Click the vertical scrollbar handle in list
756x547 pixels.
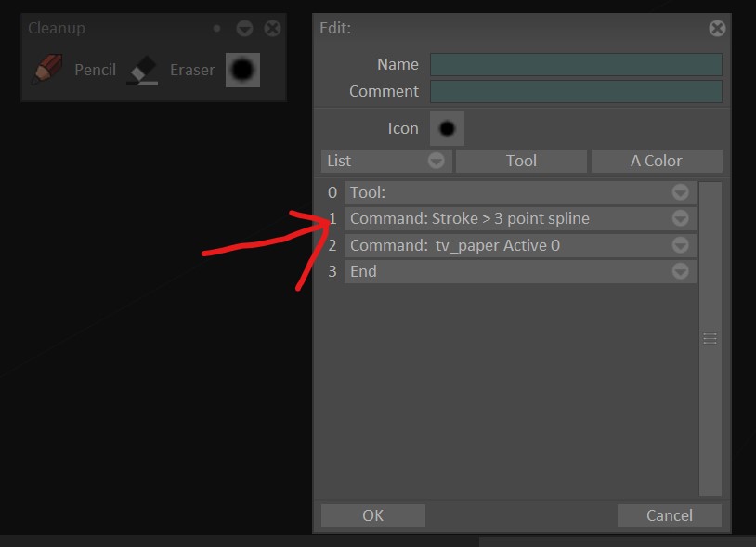click(x=710, y=338)
